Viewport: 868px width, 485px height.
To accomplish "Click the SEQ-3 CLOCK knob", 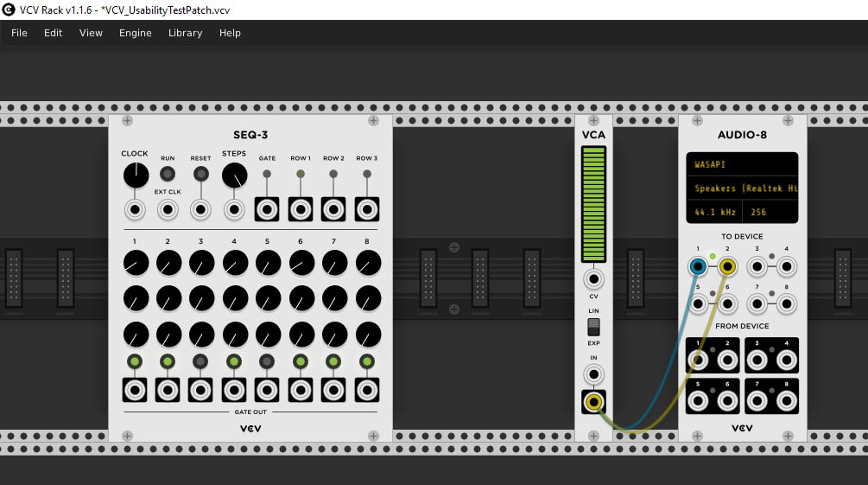I will pyautogui.click(x=136, y=175).
